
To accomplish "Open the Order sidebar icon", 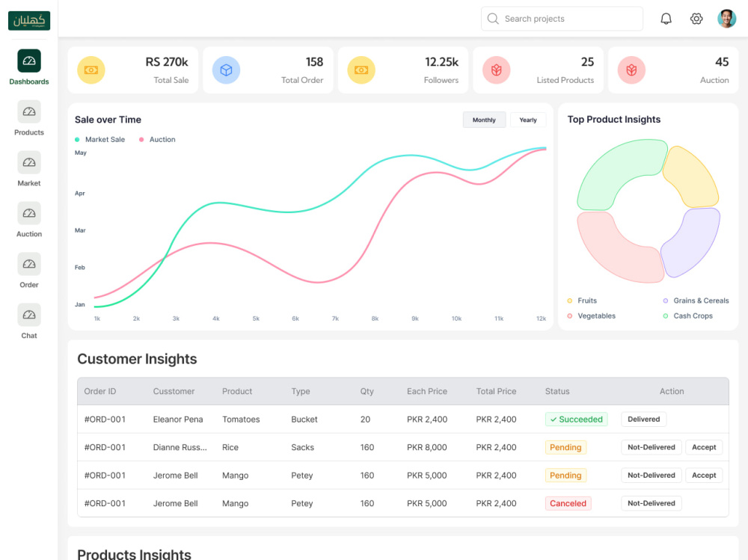I will (29, 264).
